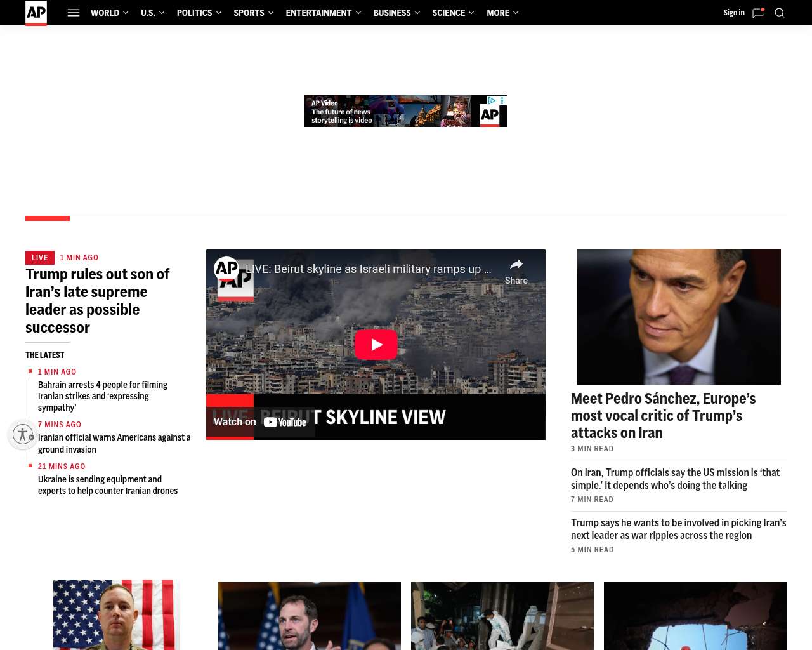The height and width of the screenshot is (650, 812).
Task: Click the AP logo in header
Action: [36, 13]
